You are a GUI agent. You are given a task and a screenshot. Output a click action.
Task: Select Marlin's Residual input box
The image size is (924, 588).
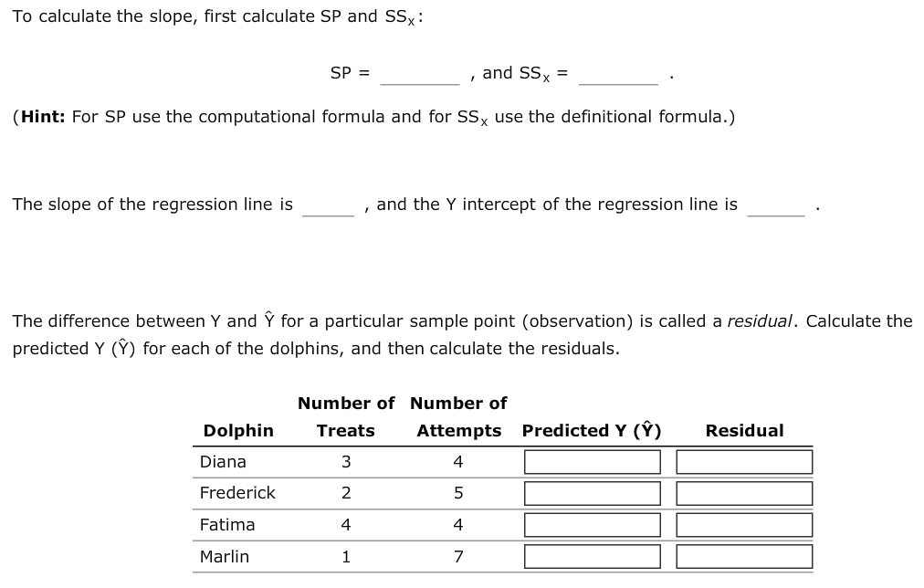(x=743, y=556)
